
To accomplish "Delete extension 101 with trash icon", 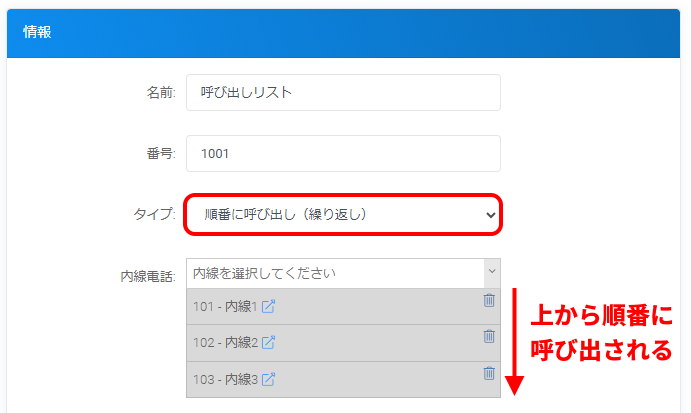I will pyautogui.click(x=489, y=300).
